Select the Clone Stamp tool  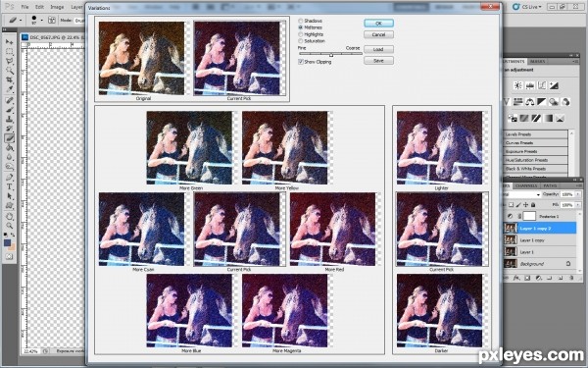pyautogui.click(x=10, y=120)
